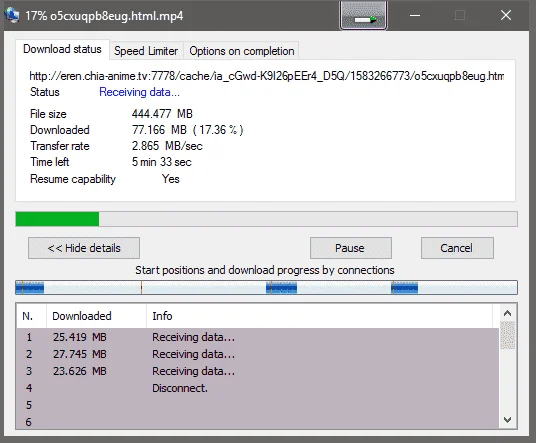
Task: Click the download URL text
Action: [x=267, y=76]
